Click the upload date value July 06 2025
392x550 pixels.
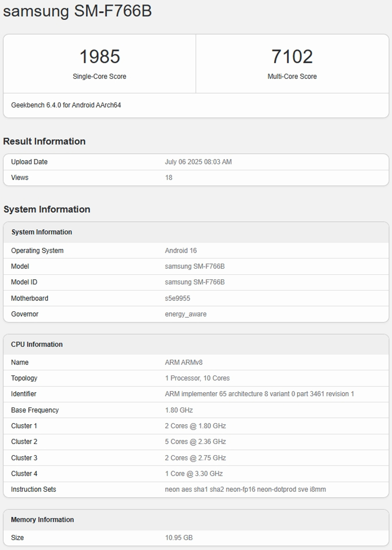[x=198, y=162]
